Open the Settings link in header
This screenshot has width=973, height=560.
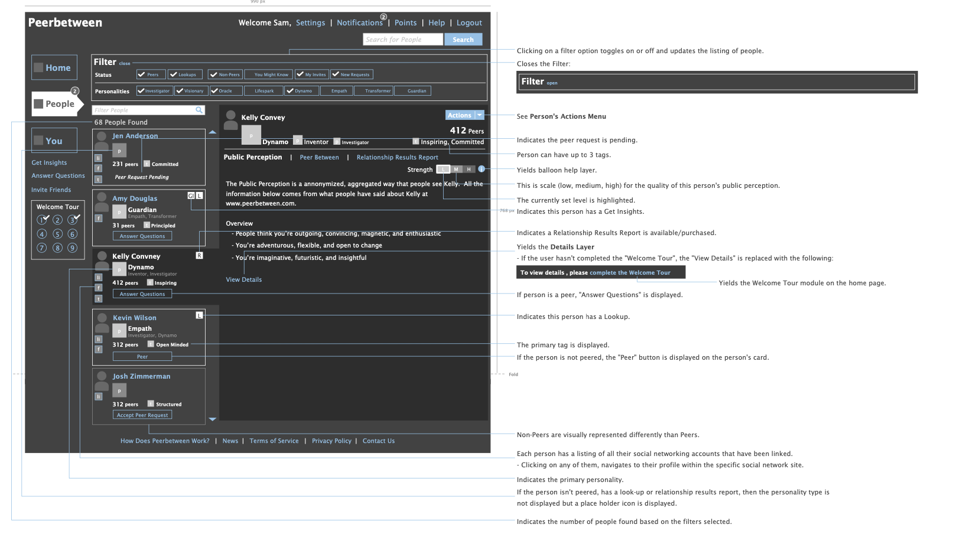pos(310,22)
